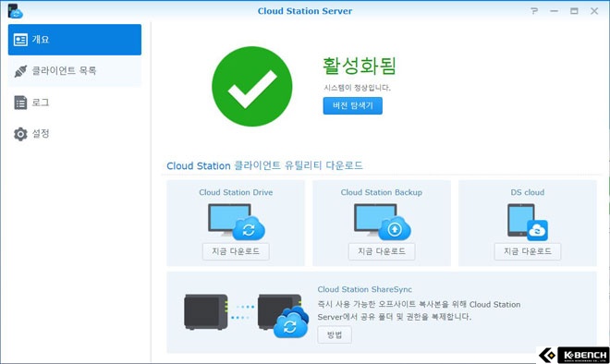Click the document icon beside 로그

(20, 103)
